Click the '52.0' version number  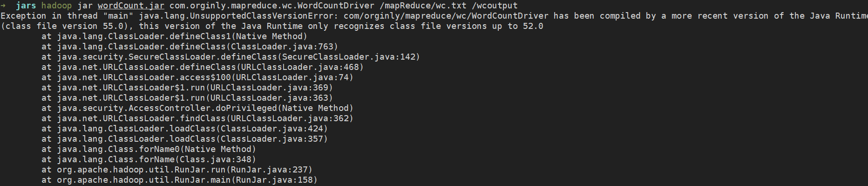533,26
